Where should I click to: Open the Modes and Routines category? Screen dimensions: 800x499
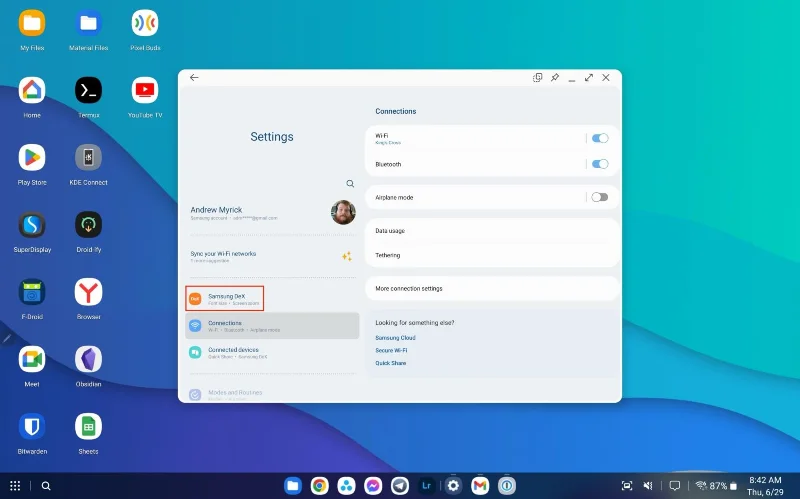(272, 394)
